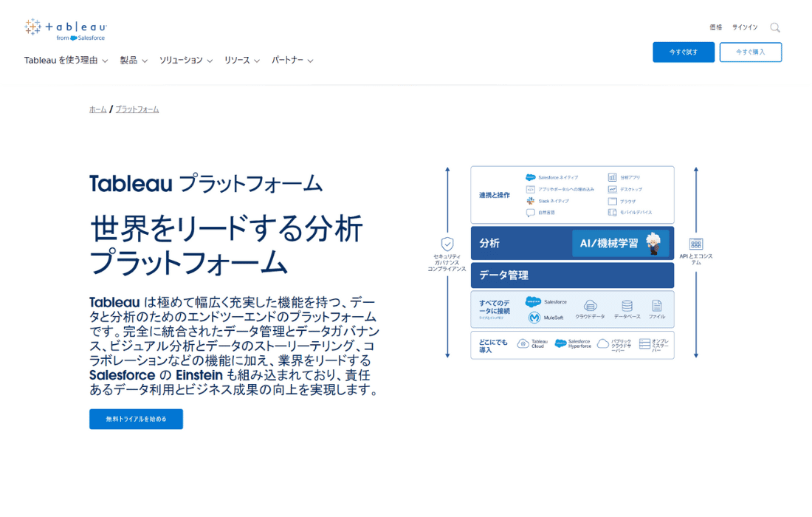Expand the パートナー dropdown
Image resolution: width=812 pixels, height=517 pixels.
[292, 61]
